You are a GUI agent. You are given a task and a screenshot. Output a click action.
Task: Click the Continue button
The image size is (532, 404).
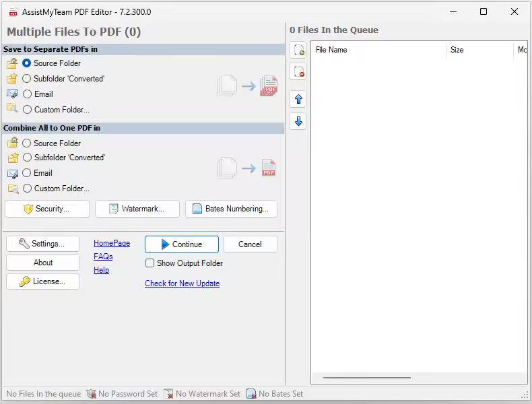pyautogui.click(x=182, y=244)
